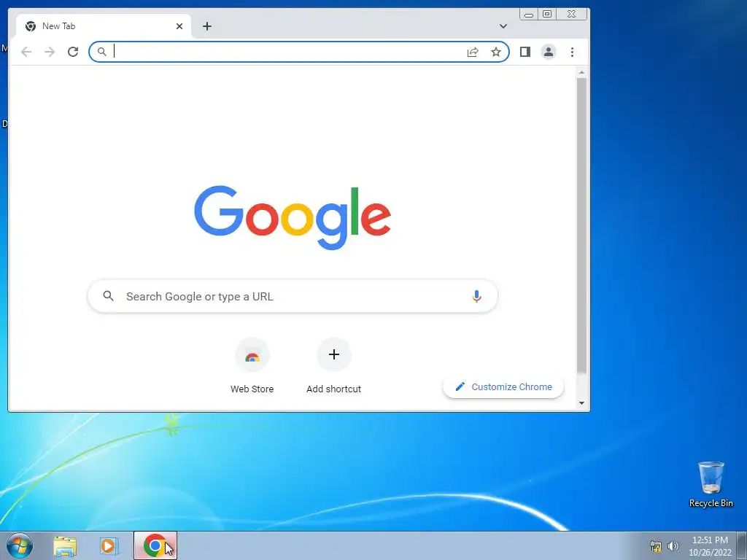747x560 pixels.
Task: Click the Google logo
Action: point(293,217)
